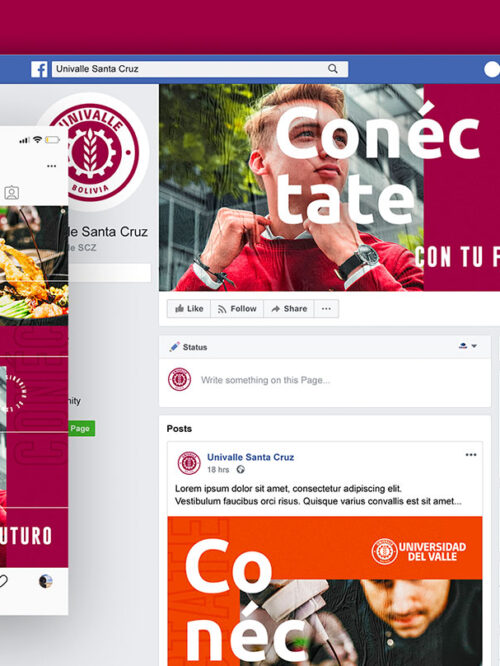Open the Univalle Bolivia profile logo
Image resolution: width=500 pixels, height=666 pixels.
tap(95, 152)
